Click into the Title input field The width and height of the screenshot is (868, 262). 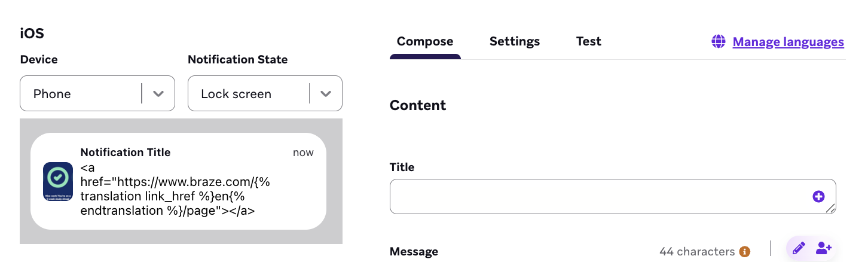click(598, 196)
